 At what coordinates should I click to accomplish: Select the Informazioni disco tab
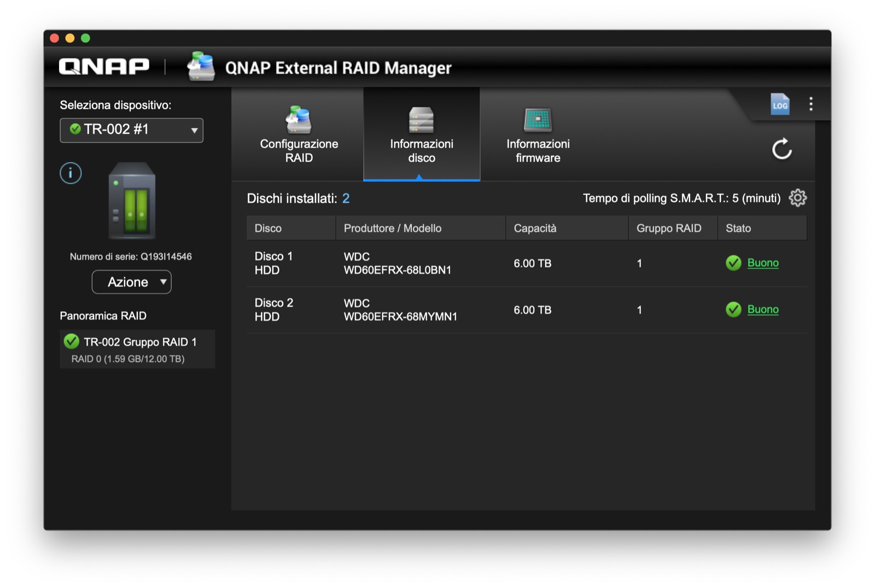pos(422,134)
